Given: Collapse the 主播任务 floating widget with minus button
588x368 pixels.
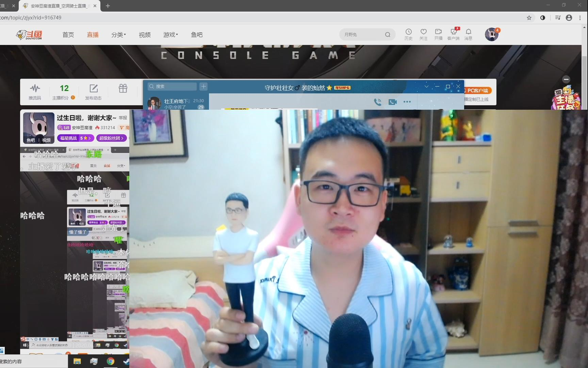Looking at the screenshot, I should point(566,79).
